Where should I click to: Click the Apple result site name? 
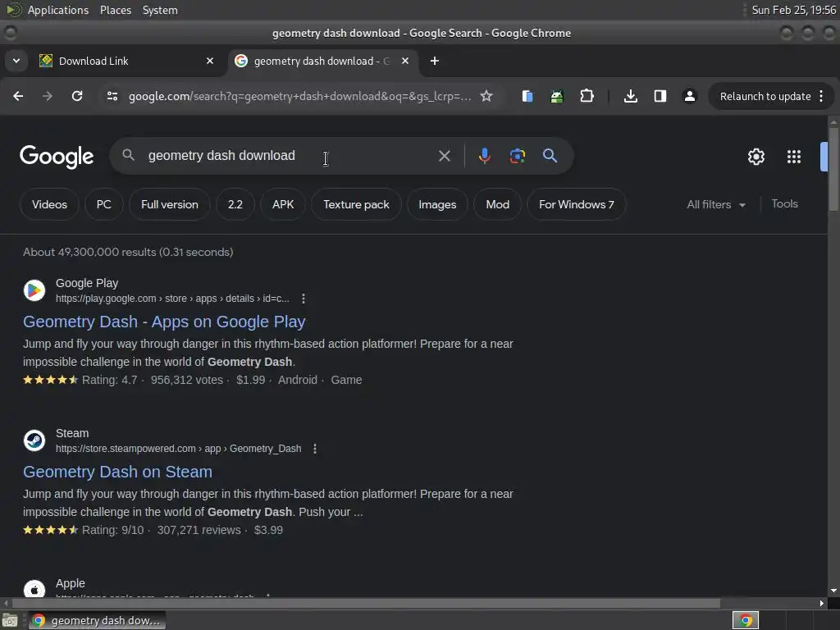pyautogui.click(x=71, y=583)
